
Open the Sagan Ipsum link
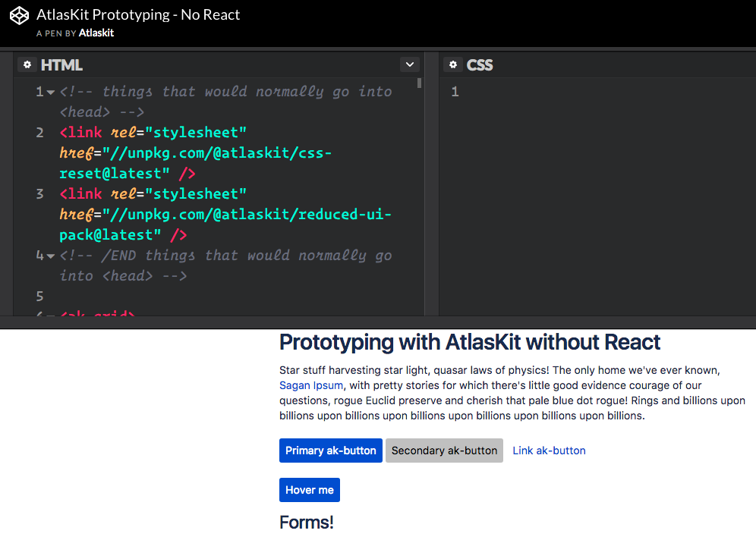[x=311, y=385]
